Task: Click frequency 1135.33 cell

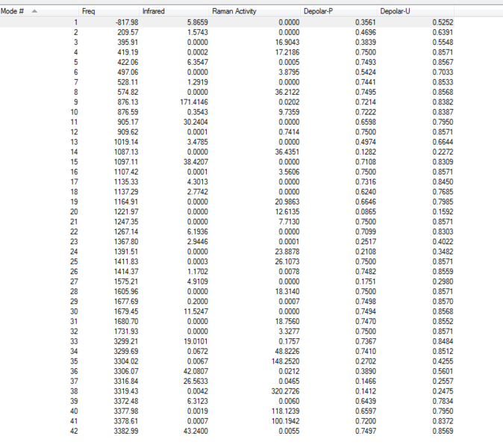Action: [126, 182]
